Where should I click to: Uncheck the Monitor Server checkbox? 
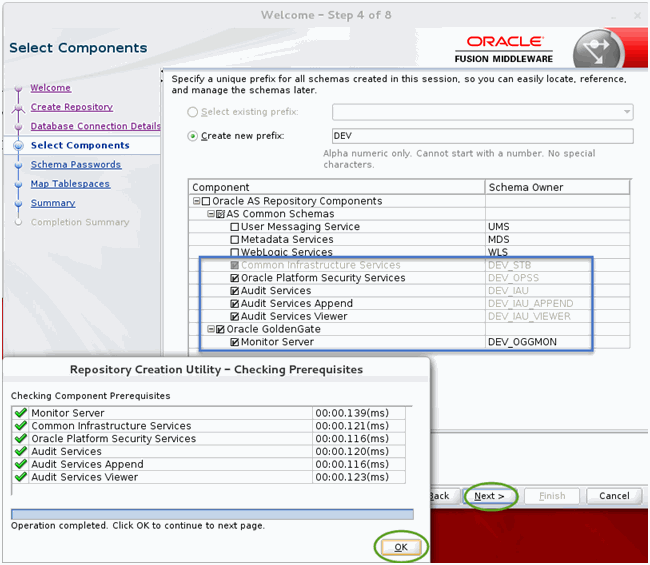point(235,342)
